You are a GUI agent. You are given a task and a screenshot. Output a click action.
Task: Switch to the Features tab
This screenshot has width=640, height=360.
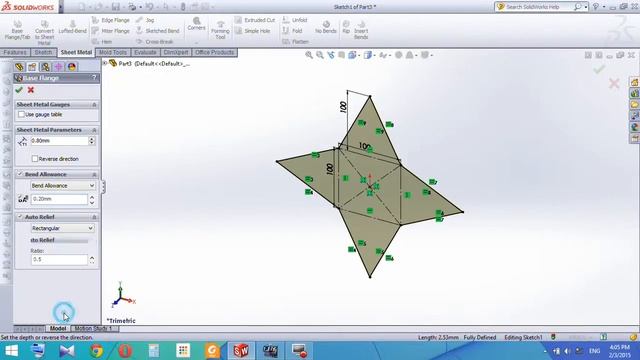(x=15, y=52)
